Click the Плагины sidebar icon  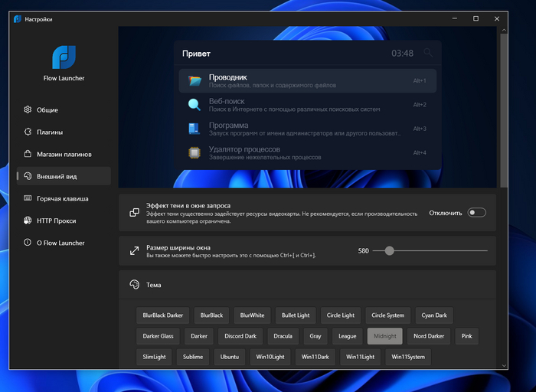pyautogui.click(x=28, y=132)
